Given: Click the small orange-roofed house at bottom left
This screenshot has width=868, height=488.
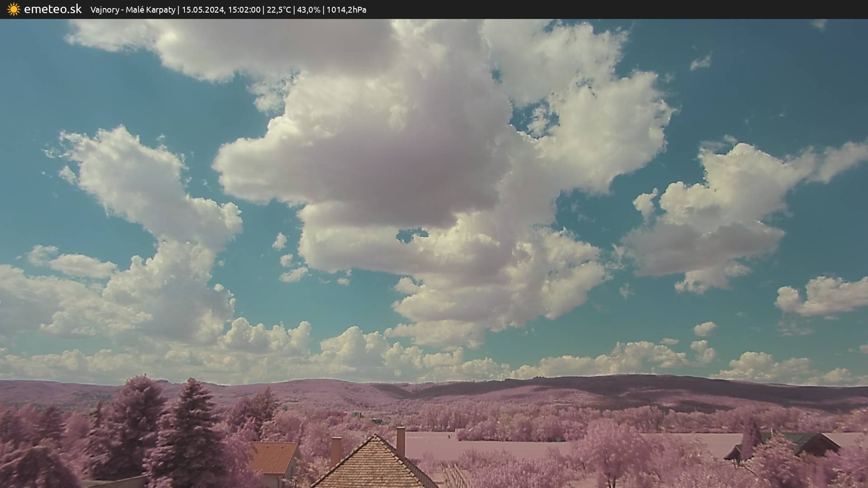Looking at the screenshot, I should (273, 457).
